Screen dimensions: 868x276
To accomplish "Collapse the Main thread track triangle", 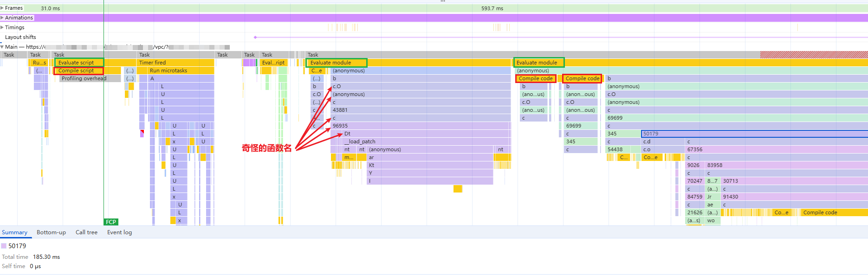I will tap(2, 47).
